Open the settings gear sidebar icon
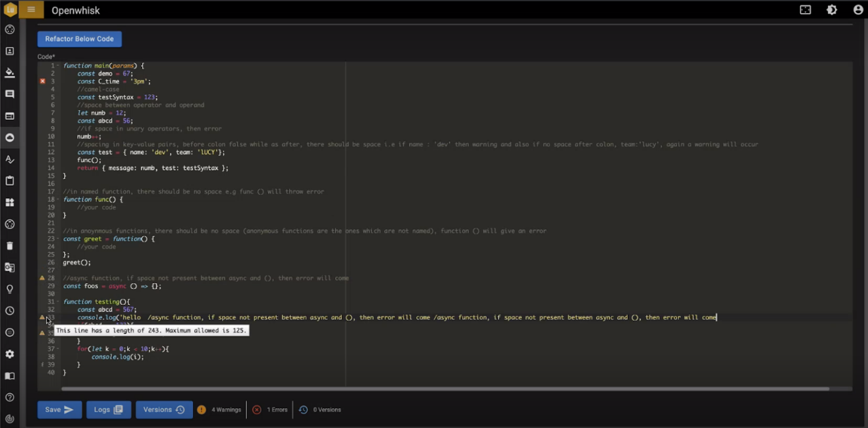Viewport: 868px width, 428px height. (x=10, y=354)
